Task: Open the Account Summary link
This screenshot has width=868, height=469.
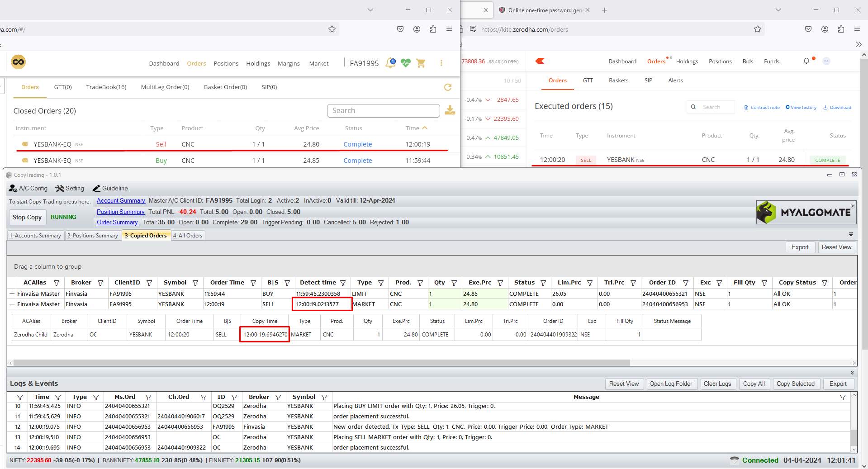Action: click(x=121, y=200)
